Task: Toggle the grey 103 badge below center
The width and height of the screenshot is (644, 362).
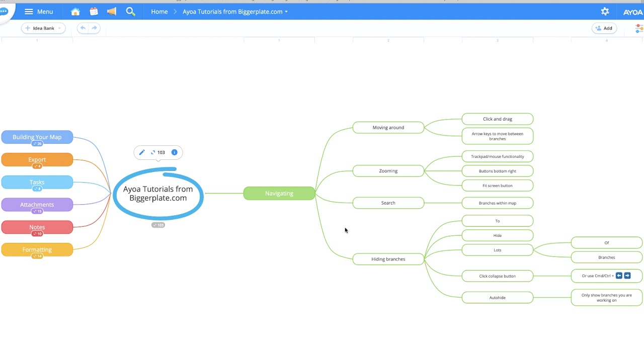Action: 158,225
